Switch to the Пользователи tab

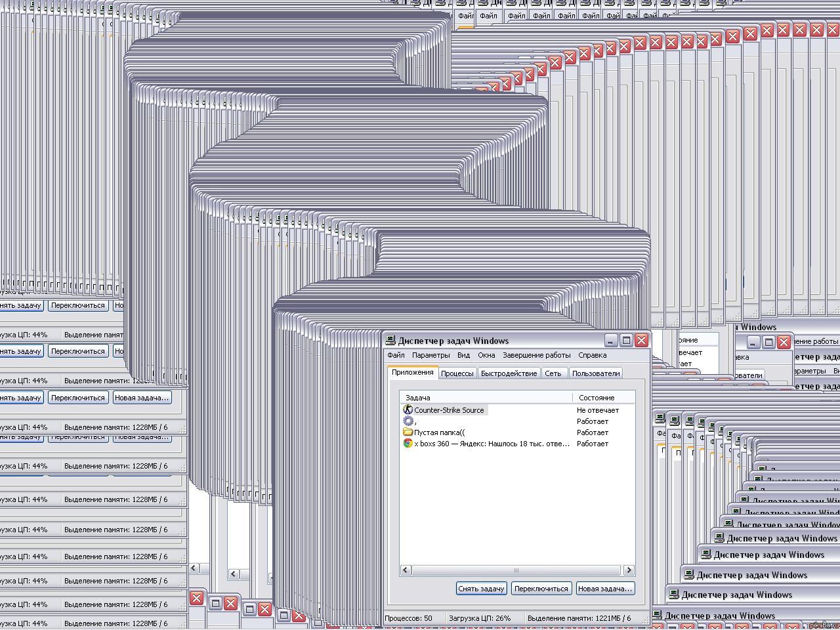point(595,373)
